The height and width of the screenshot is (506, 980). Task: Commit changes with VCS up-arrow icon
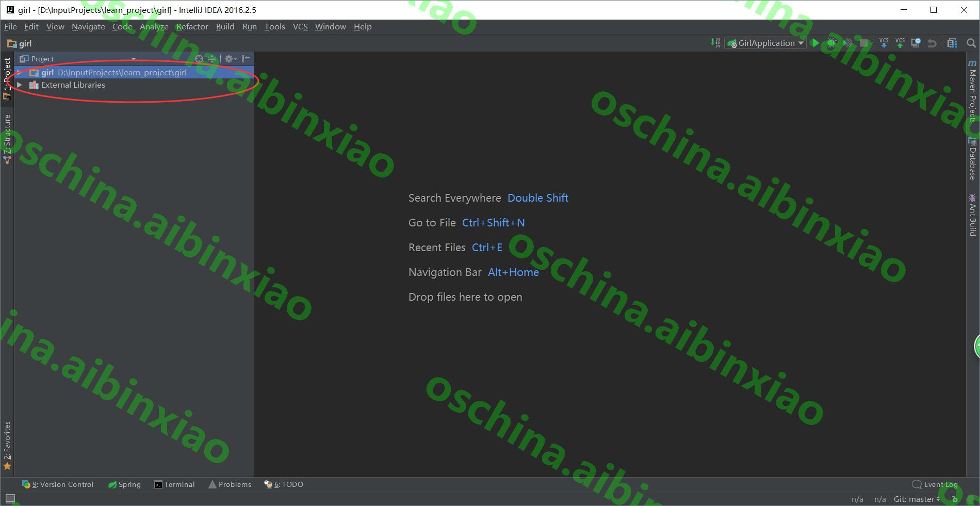(900, 43)
